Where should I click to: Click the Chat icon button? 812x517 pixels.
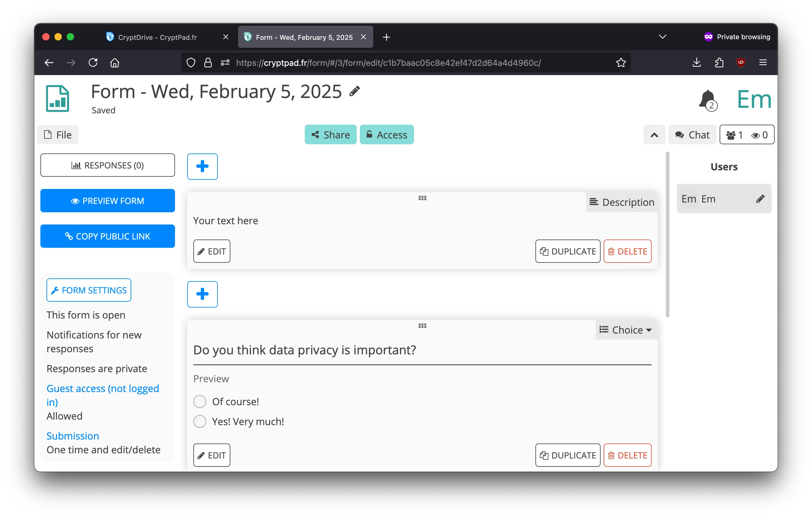[692, 134]
